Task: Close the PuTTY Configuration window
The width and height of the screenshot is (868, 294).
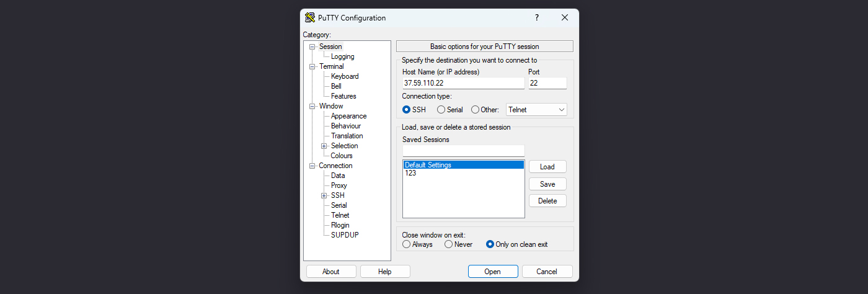Action: (565, 18)
